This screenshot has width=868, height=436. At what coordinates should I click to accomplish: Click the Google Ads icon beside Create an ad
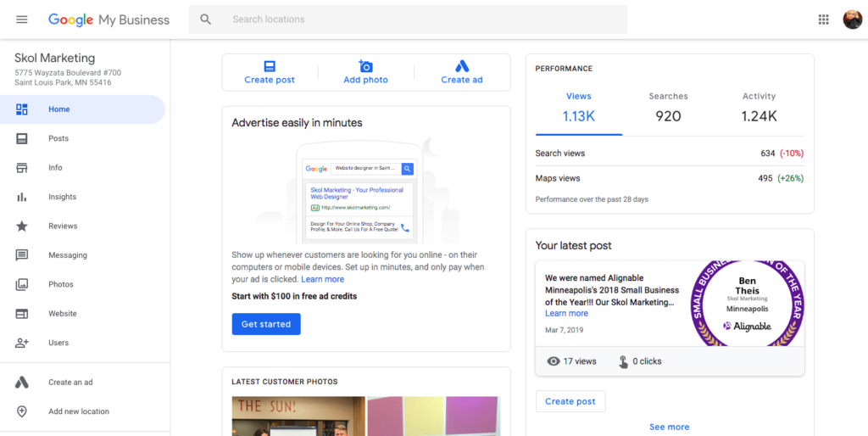coord(21,383)
